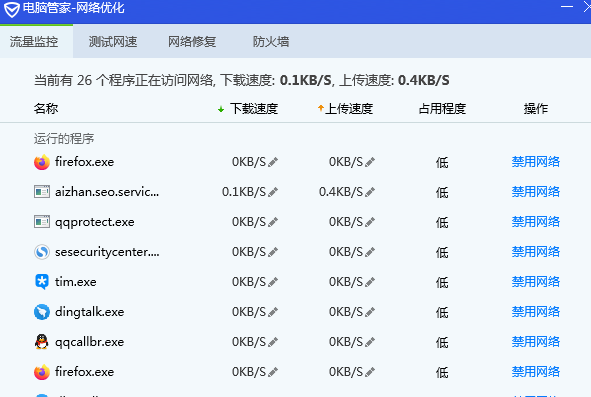
Task: Edit upload limit for dingtalk.exe
Action: tap(370, 312)
